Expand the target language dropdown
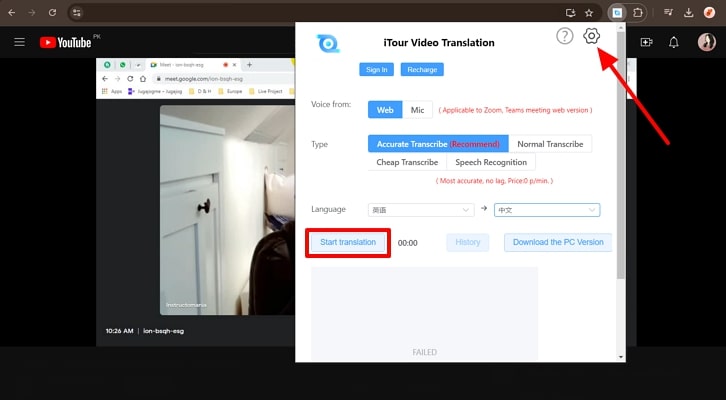 coord(547,210)
